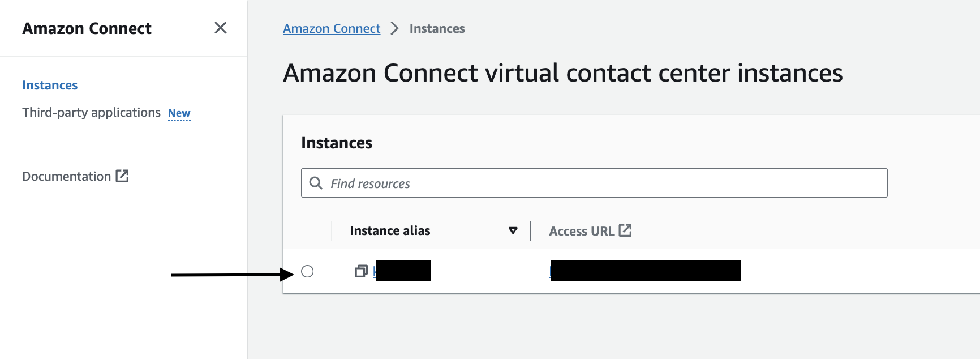This screenshot has height=359, width=980.
Task: Open Third-party applications in the sidebar
Action: point(91,112)
